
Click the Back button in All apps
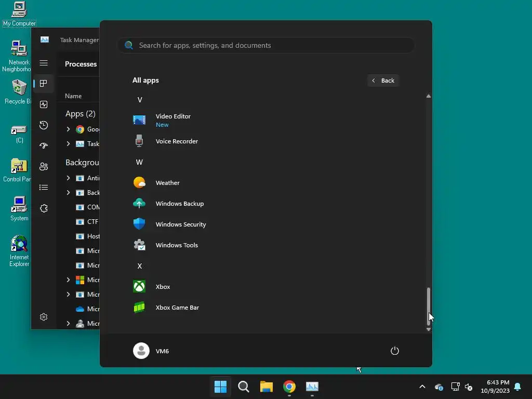[x=383, y=81]
